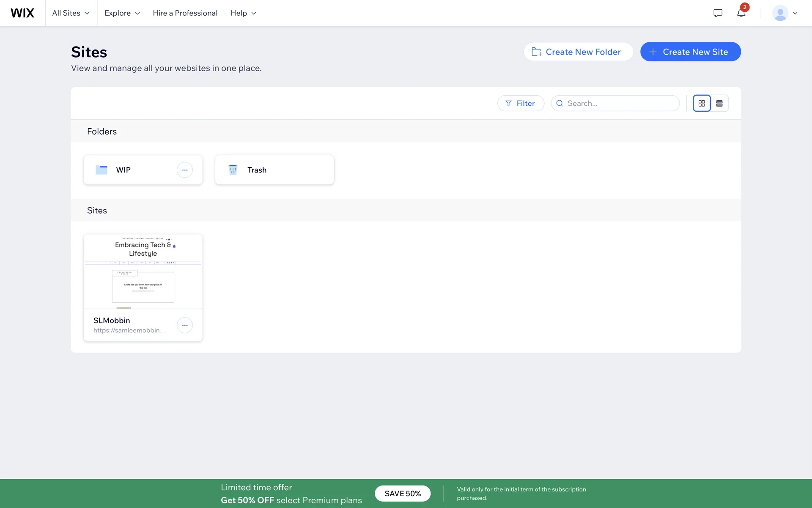Viewport: 812px width, 508px height.
Task: Expand account menu chevron
Action: pyautogui.click(x=795, y=13)
